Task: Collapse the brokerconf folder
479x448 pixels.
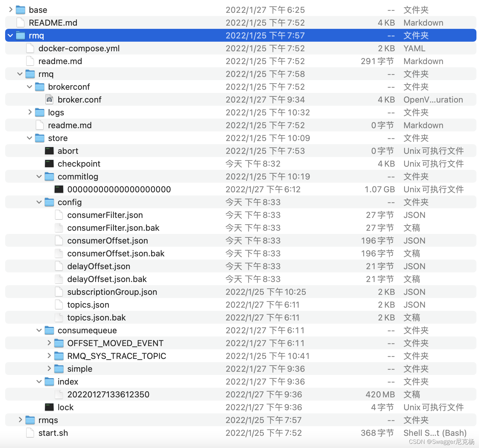Action: point(29,87)
